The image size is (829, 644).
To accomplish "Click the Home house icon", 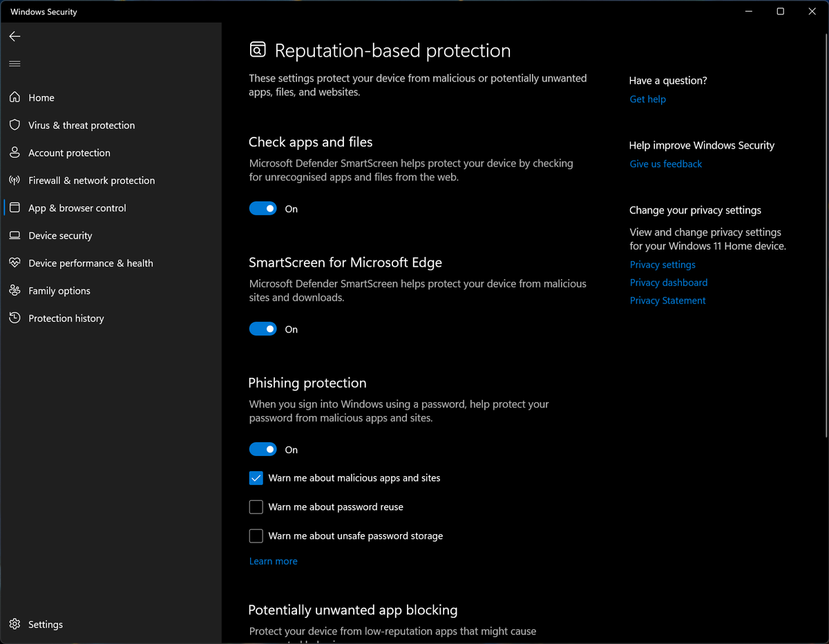I will point(15,97).
